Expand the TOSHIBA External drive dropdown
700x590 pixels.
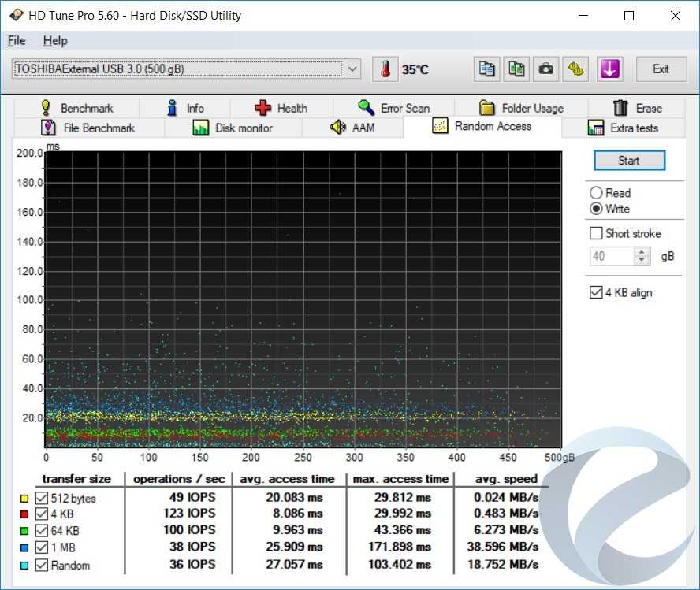[353, 69]
